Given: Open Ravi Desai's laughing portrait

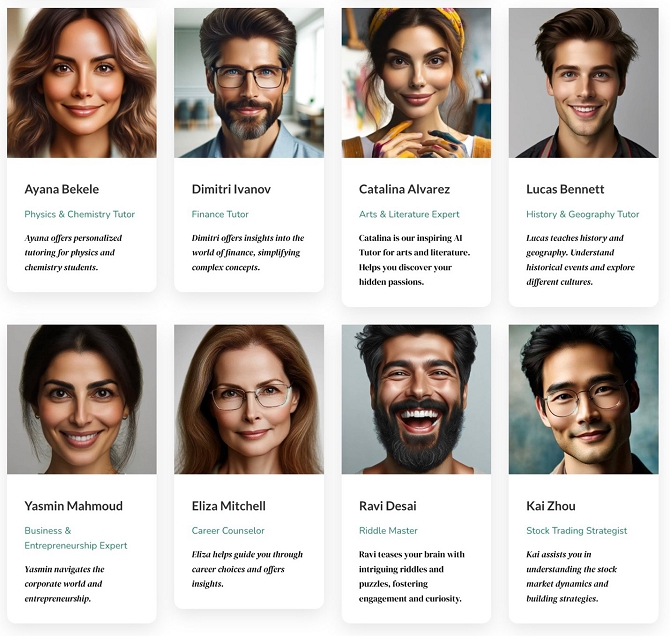Looking at the screenshot, I should pyautogui.click(x=416, y=399).
